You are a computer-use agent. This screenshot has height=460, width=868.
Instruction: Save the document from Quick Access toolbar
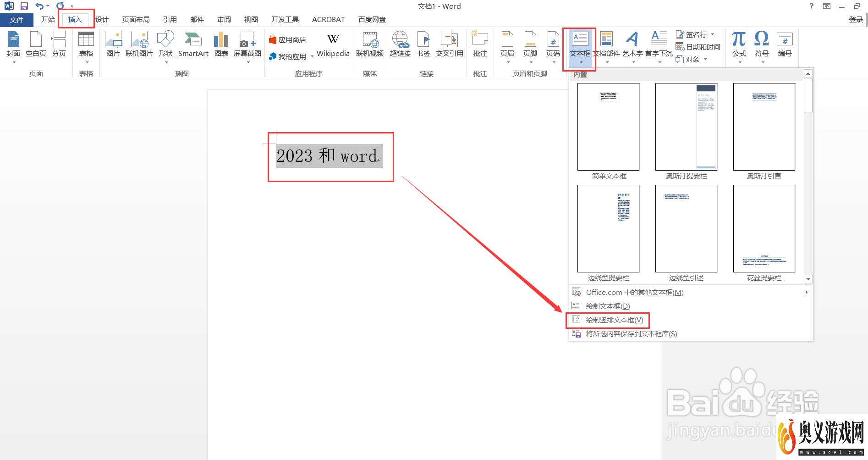pos(24,6)
